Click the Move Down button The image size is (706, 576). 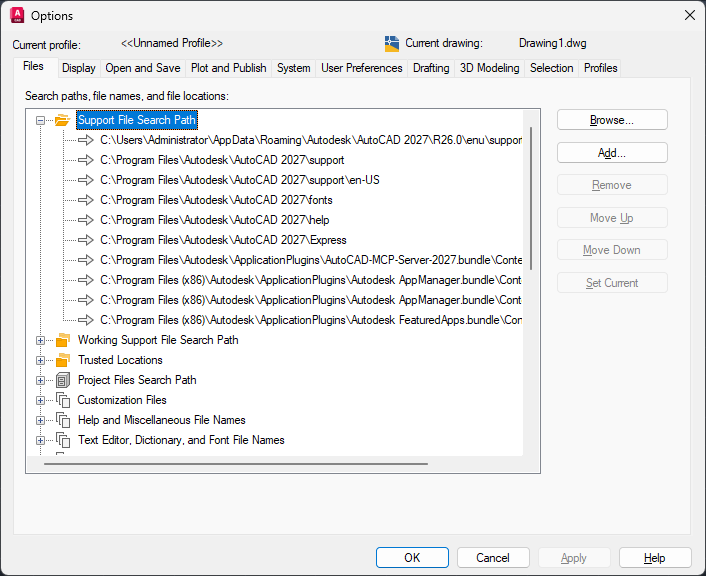tap(612, 250)
